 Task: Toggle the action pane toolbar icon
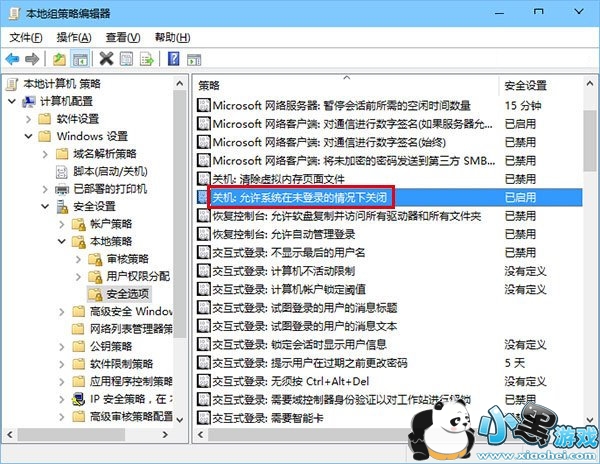pyautogui.click(x=194, y=59)
